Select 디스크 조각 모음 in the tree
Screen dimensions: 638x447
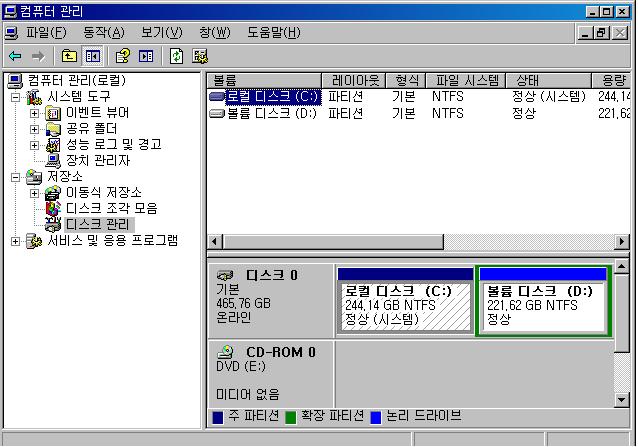111,209
